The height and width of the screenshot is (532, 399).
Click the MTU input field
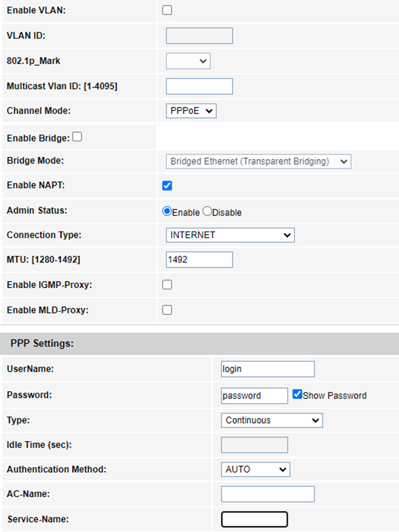[x=199, y=260]
